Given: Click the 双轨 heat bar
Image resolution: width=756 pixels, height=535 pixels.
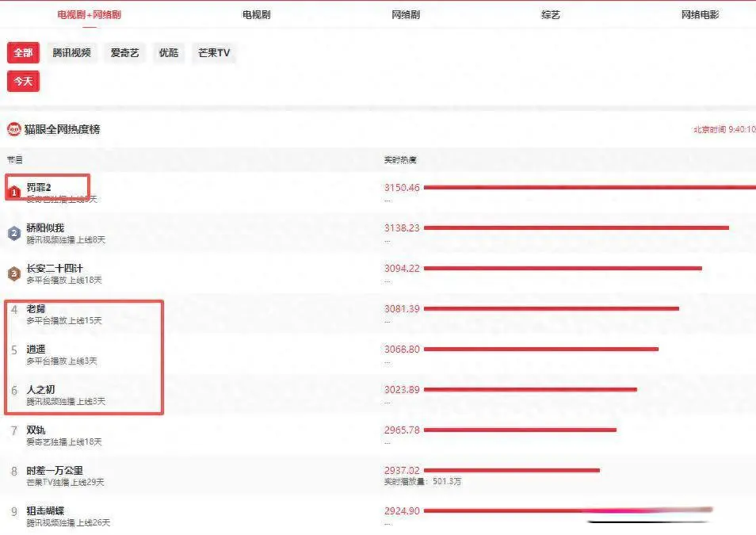Looking at the screenshot, I should [520, 430].
